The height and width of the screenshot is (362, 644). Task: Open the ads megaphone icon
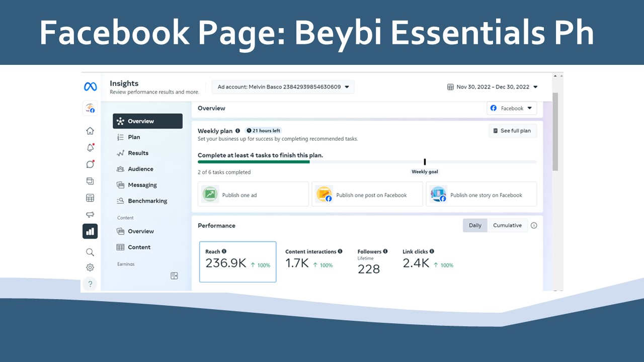(90, 215)
